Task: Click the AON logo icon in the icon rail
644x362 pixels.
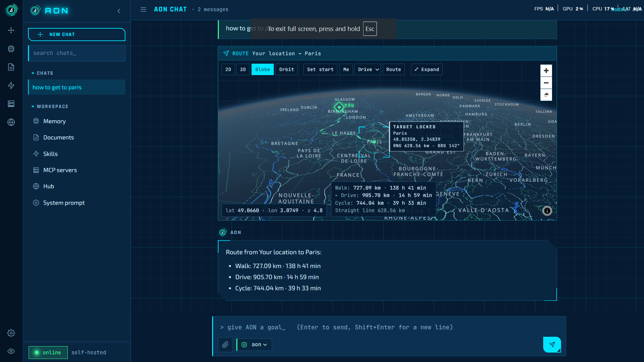Action: click(x=11, y=10)
